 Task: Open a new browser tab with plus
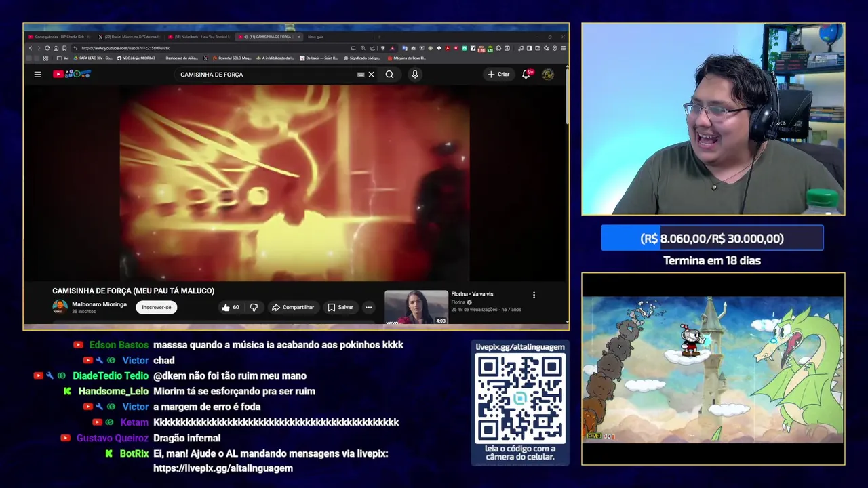click(380, 37)
